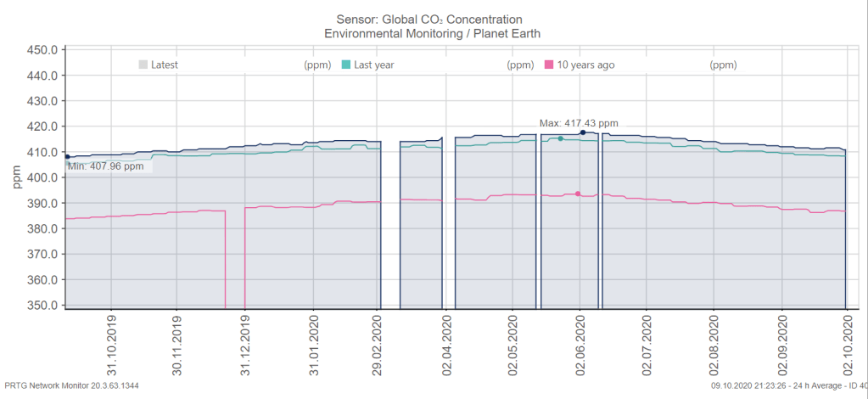The width and height of the screenshot is (868, 399).
Task: Click the teal Last year legend swatch
Action: click(x=346, y=65)
